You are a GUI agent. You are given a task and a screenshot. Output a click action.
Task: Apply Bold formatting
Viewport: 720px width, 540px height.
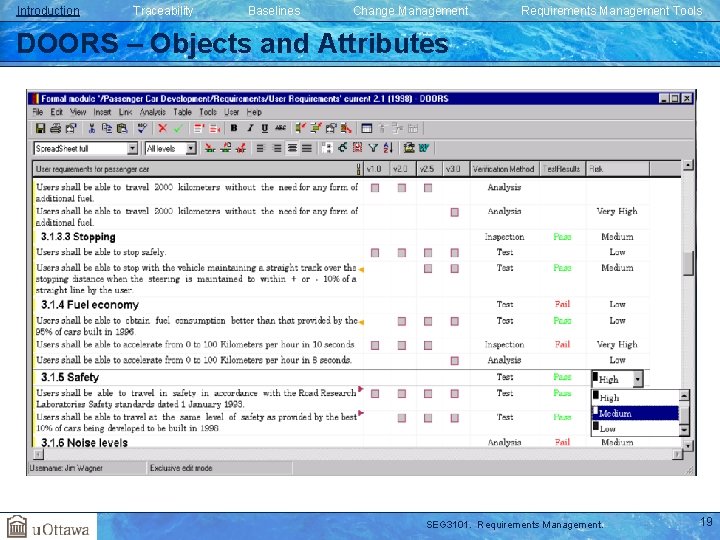pos(234,129)
